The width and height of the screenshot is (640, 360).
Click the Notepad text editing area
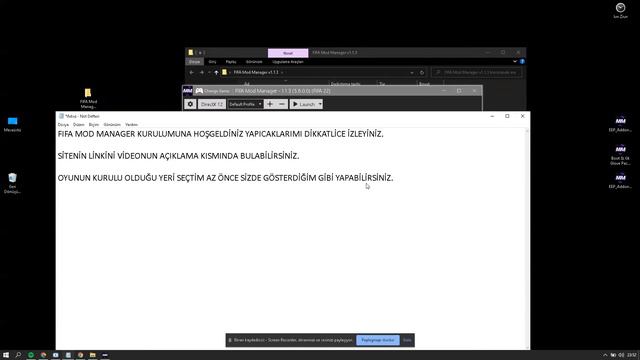pyautogui.click(x=290, y=239)
